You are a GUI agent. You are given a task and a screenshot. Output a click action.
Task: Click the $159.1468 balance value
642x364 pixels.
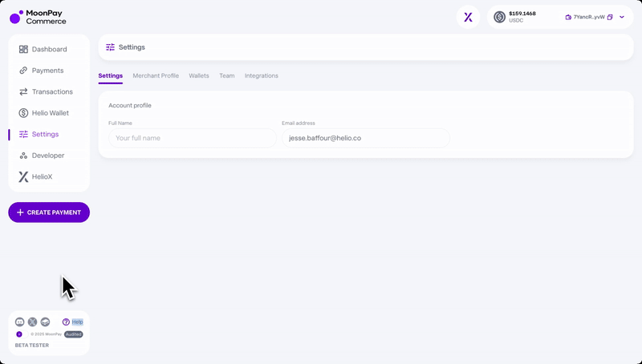(x=522, y=14)
